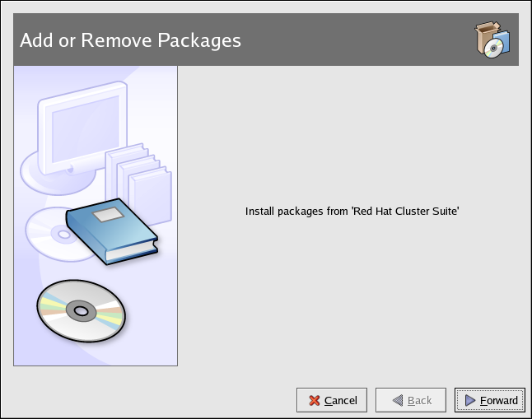The height and width of the screenshot is (419, 532).
Task: Click the colorful CD disc in sidebar
Action: [x=81, y=311]
